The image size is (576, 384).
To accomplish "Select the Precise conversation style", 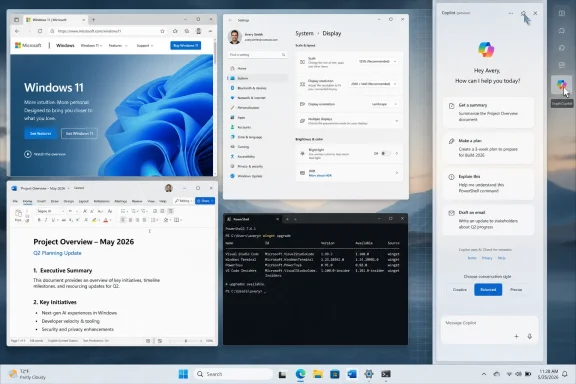I will (516, 290).
